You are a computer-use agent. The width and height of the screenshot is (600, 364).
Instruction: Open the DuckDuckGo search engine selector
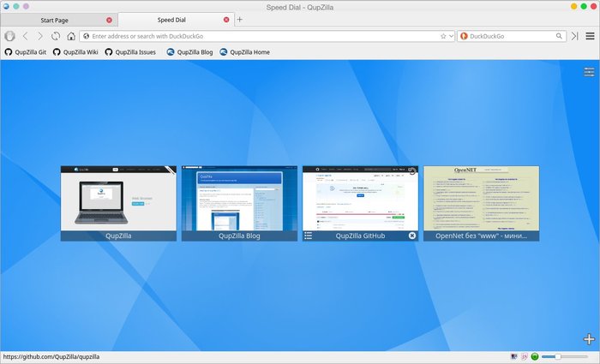coord(464,36)
